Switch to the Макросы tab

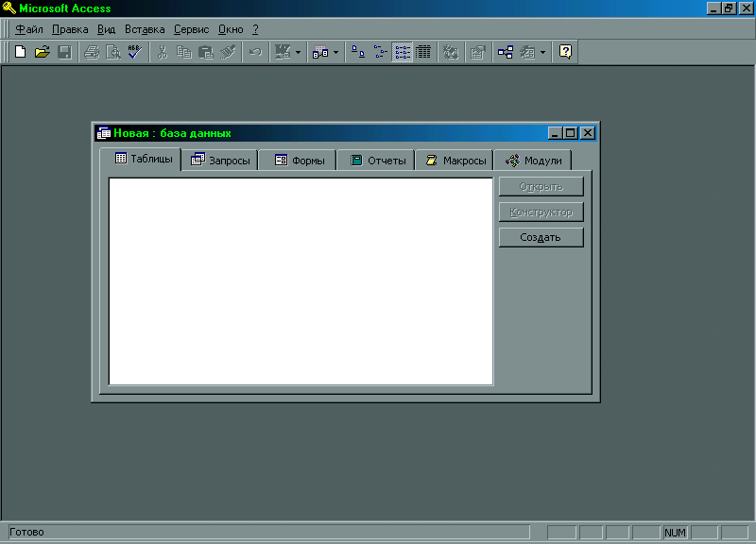pos(455,161)
